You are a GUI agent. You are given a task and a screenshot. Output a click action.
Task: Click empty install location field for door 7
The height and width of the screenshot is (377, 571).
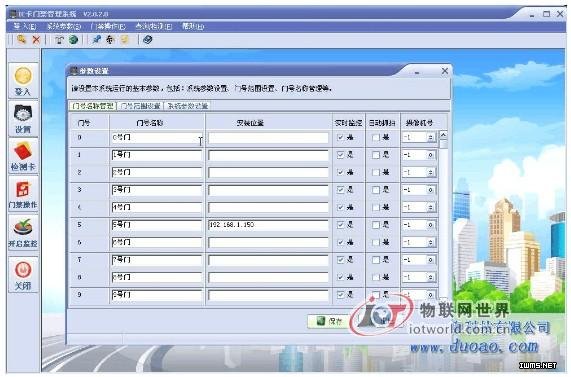tap(268, 260)
